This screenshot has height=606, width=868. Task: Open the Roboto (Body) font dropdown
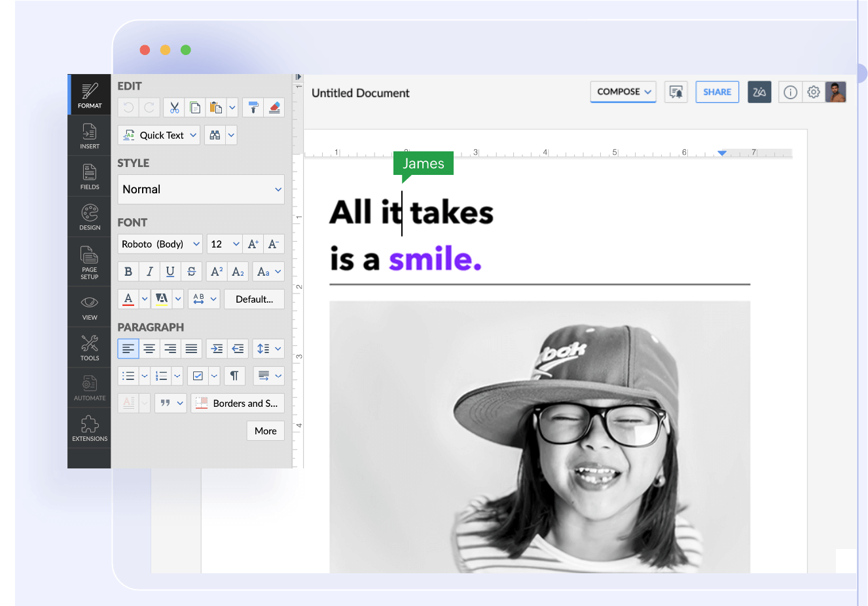[160, 244]
